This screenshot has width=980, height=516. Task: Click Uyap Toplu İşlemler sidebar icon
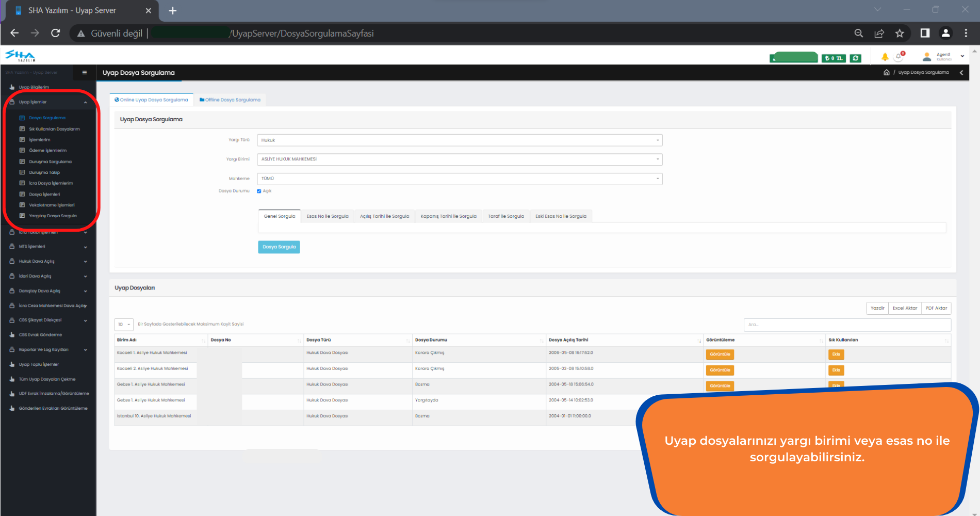pos(12,364)
